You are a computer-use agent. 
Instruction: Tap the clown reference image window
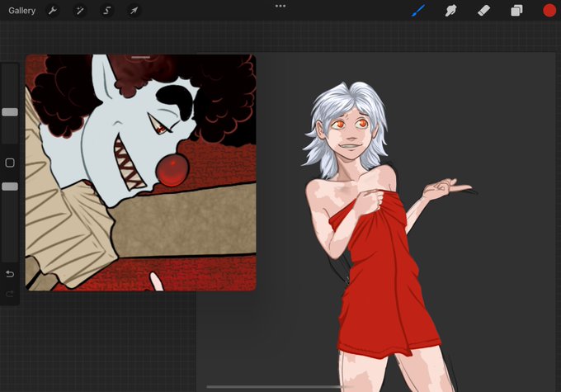140,172
